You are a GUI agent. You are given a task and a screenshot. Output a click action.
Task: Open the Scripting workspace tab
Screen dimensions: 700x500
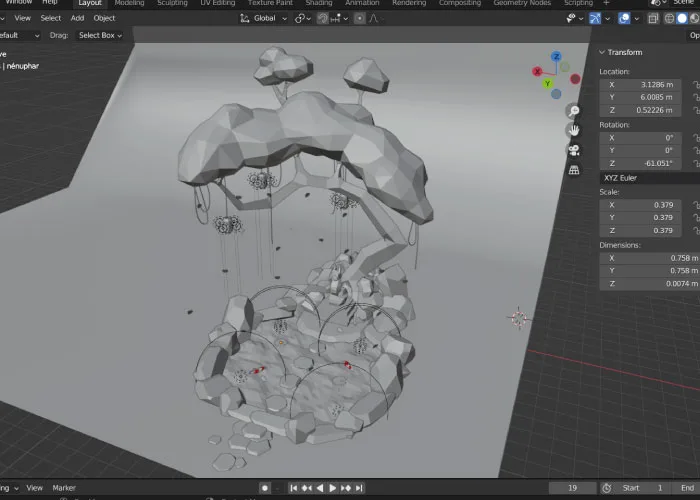[x=578, y=3]
